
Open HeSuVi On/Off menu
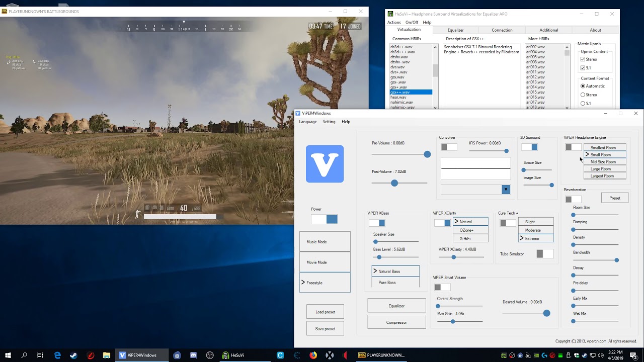(412, 22)
